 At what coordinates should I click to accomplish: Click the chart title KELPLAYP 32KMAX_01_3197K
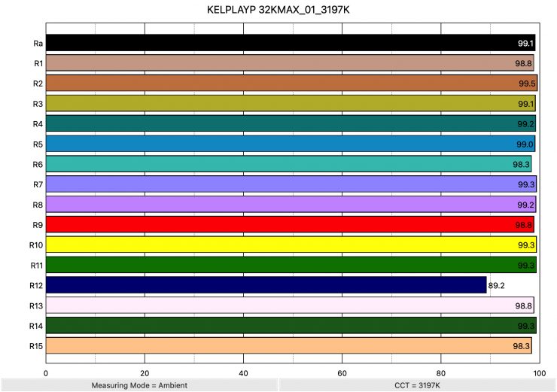click(278, 11)
